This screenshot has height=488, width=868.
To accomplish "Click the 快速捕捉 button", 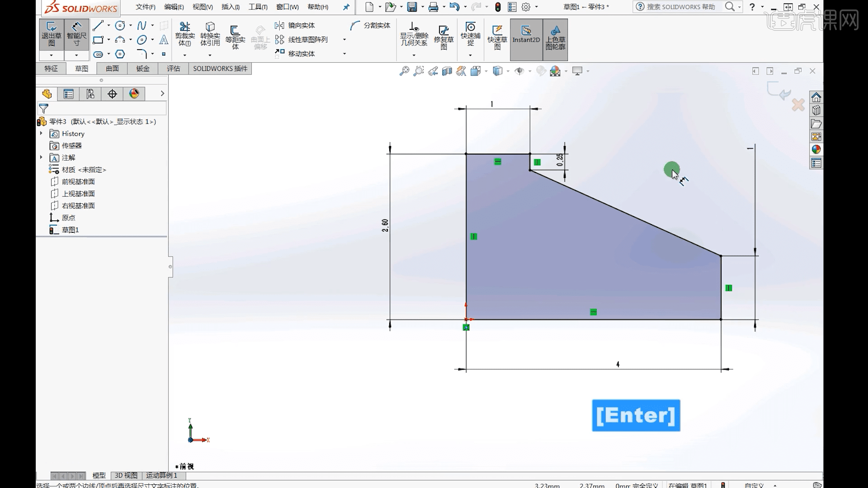I will coord(470,36).
